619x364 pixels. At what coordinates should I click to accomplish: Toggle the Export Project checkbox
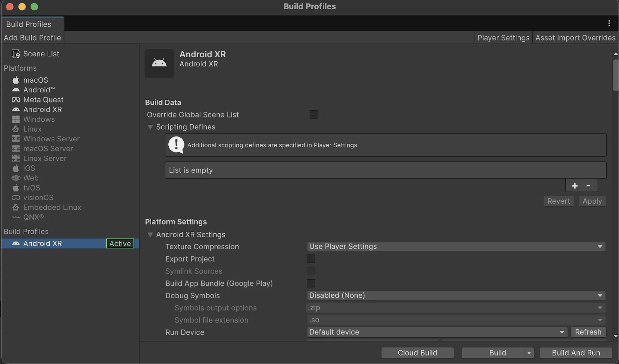click(x=311, y=259)
